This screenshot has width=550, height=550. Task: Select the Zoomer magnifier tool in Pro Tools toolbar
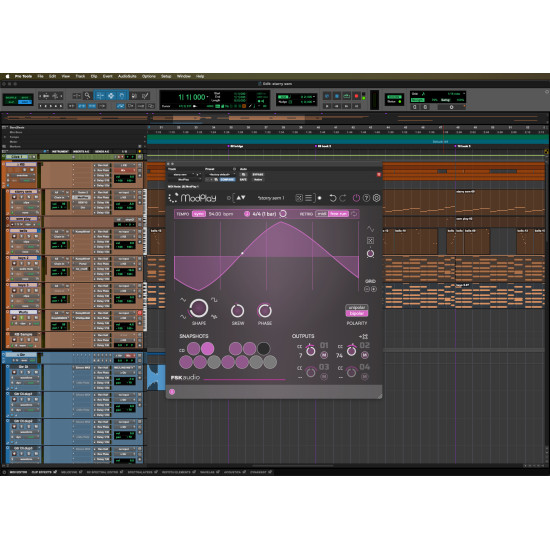[87, 95]
